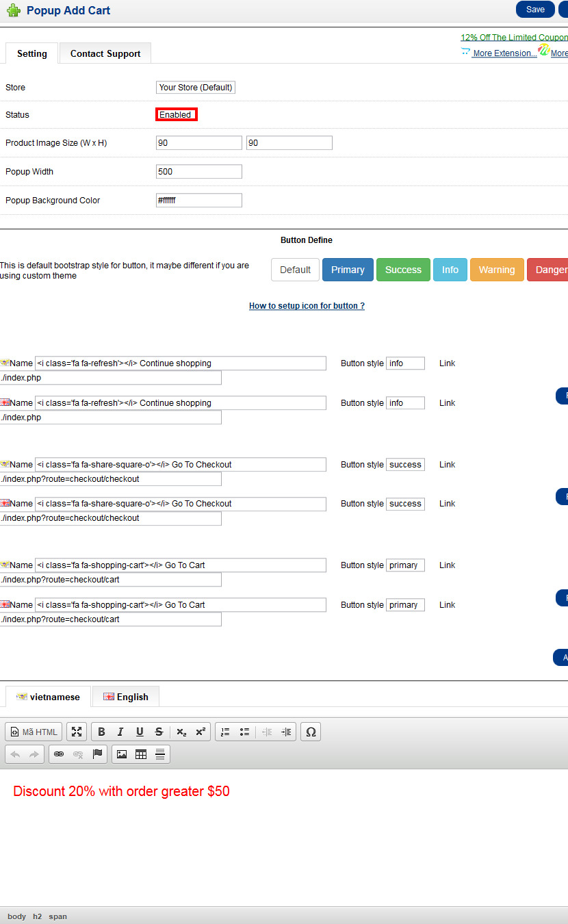Select the English language tab
Screen dimensions: 568x924
(126, 697)
